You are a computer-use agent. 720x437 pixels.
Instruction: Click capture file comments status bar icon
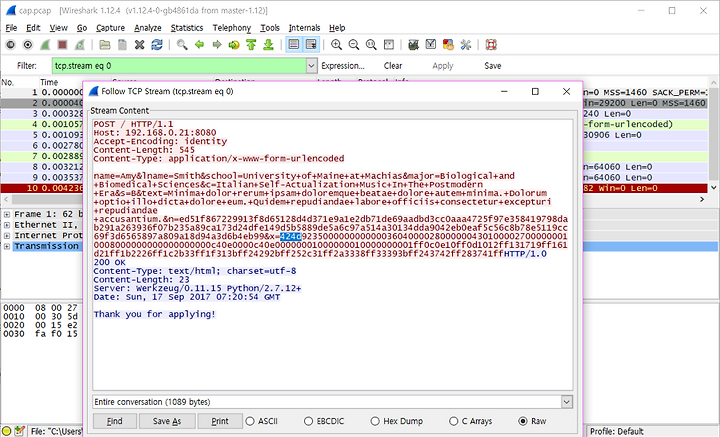coord(19,431)
